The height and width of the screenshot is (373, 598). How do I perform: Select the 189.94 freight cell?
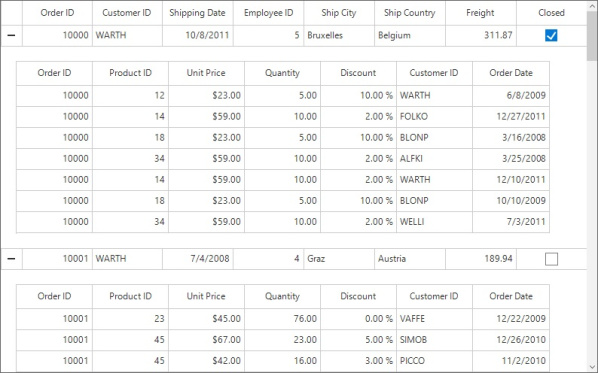[481, 259]
